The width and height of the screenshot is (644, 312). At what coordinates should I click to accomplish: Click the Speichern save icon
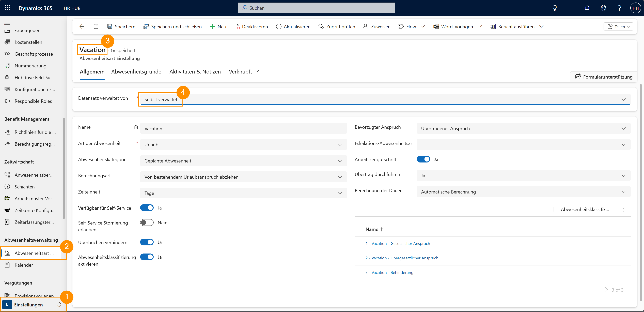coord(110,26)
